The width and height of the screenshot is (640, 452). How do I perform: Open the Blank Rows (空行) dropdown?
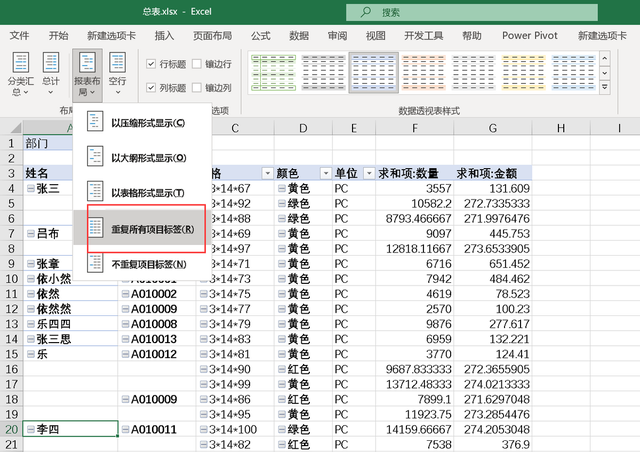117,74
